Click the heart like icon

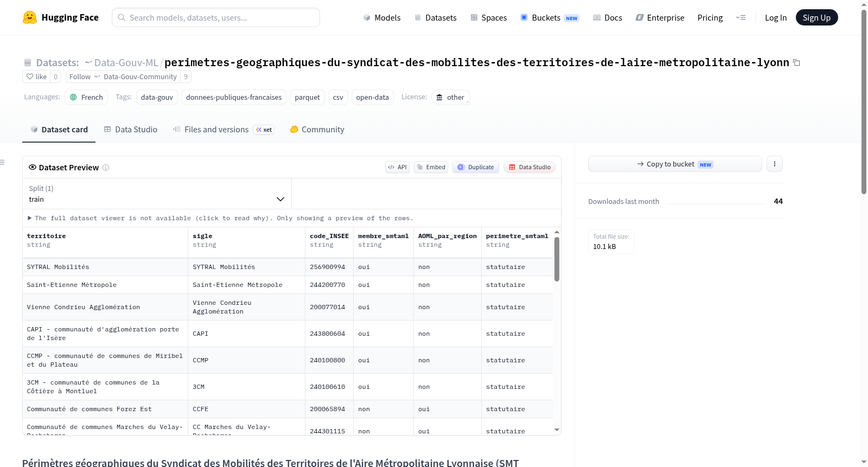[30, 76]
